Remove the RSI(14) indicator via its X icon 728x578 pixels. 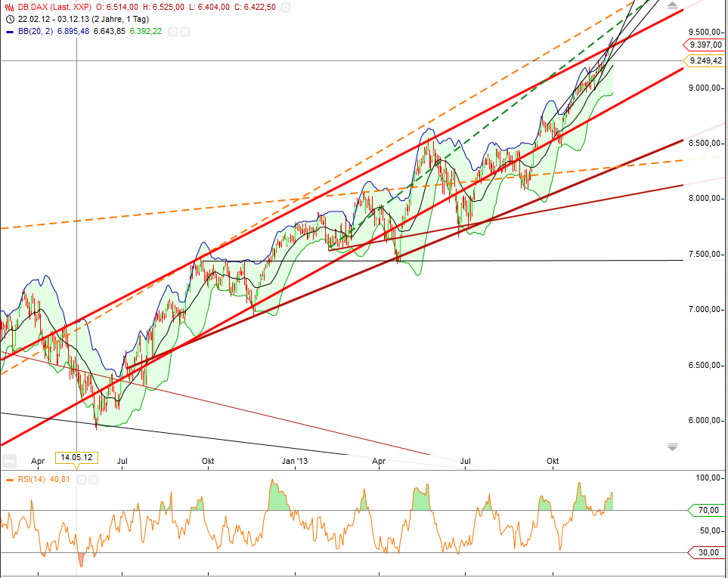(93, 479)
